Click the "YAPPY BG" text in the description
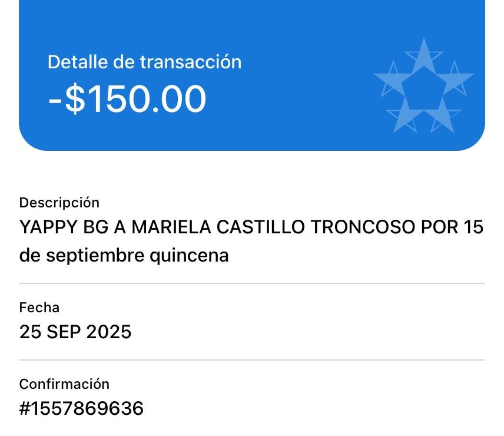Screen dimensions: 504x436 (x=64, y=227)
